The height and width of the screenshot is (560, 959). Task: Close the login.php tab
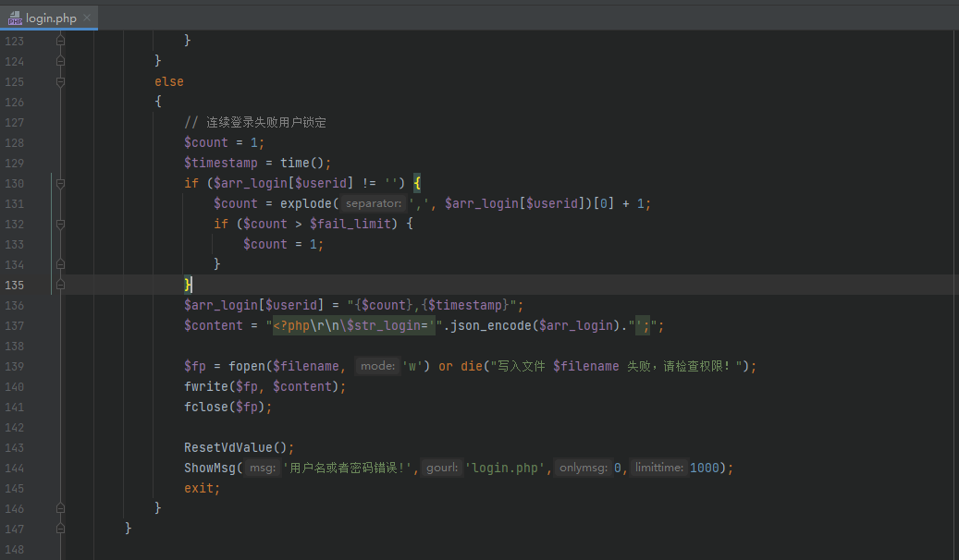[86, 17]
